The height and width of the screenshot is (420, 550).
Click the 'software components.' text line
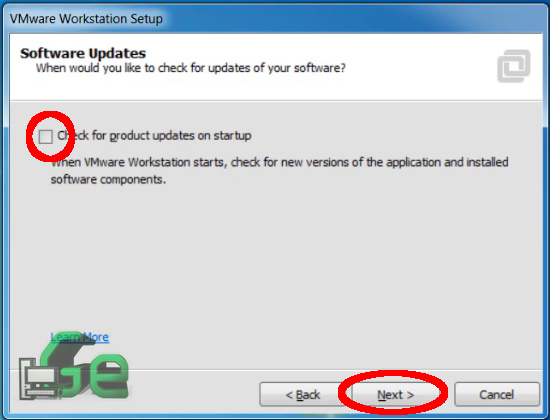click(x=108, y=180)
